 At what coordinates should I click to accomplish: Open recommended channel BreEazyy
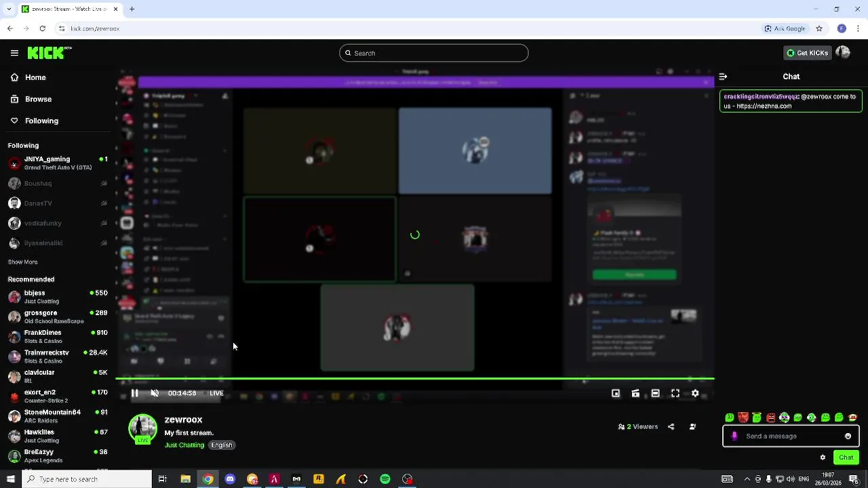58,455
